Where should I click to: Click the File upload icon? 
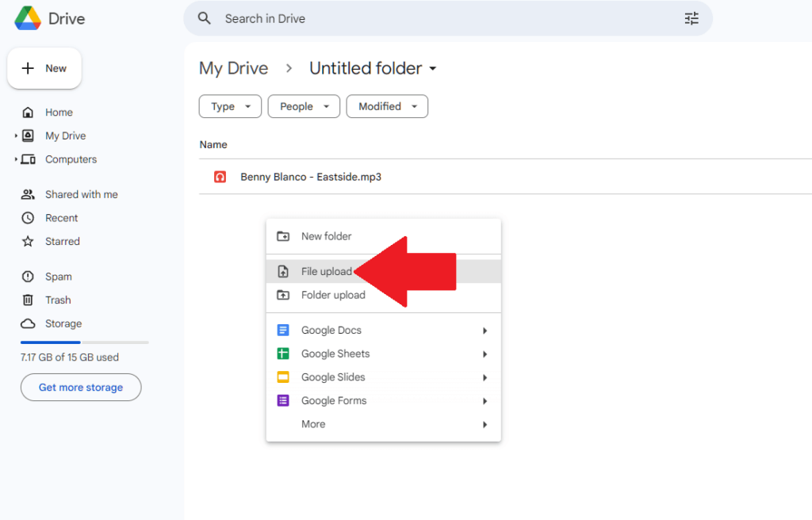pos(283,271)
